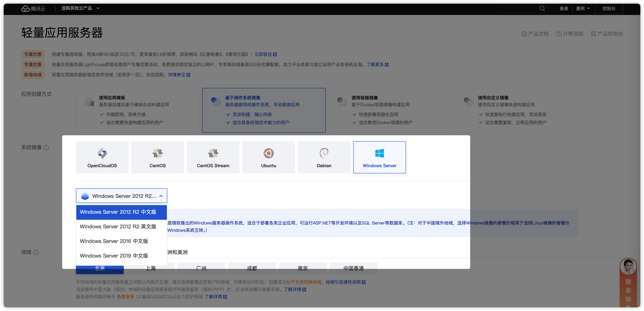Select 'Windows Server 2012 R2 英文版' option
This screenshot has width=644, height=311.
(122, 226)
